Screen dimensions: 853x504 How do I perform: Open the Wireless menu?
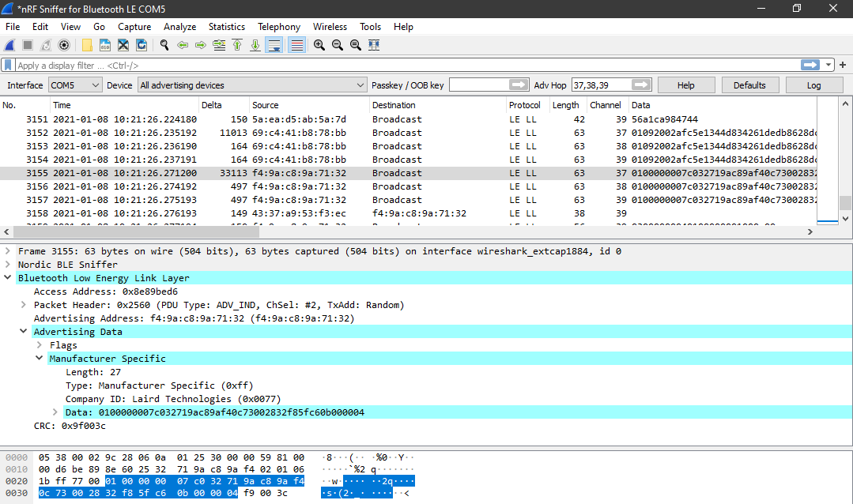[x=330, y=26]
